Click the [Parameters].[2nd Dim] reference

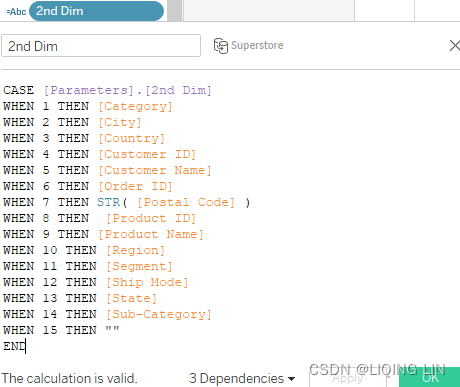tap(128, 90)
